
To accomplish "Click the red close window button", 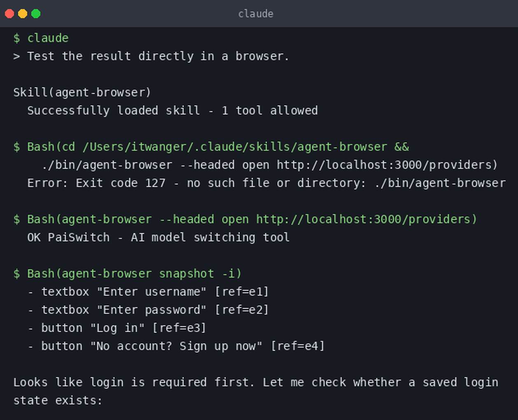I will point(9,14).
